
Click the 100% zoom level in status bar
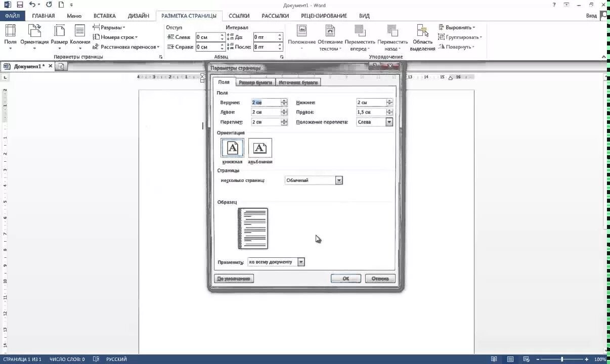[600, 359]
